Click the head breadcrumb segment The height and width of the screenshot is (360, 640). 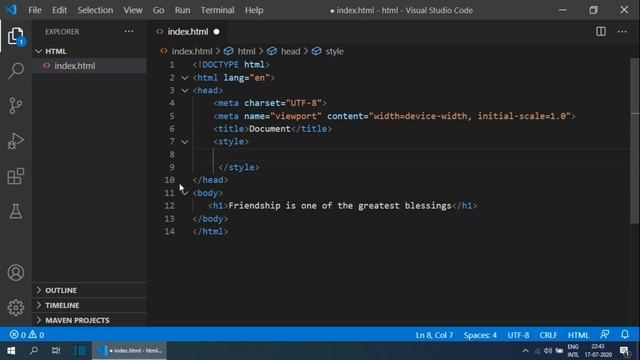point(290,51)
